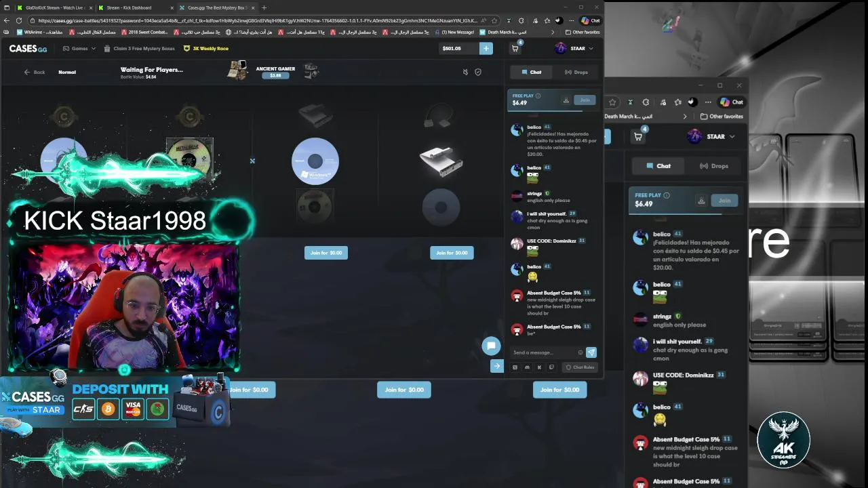Open the Twitch social icon below the chat input

551,367
